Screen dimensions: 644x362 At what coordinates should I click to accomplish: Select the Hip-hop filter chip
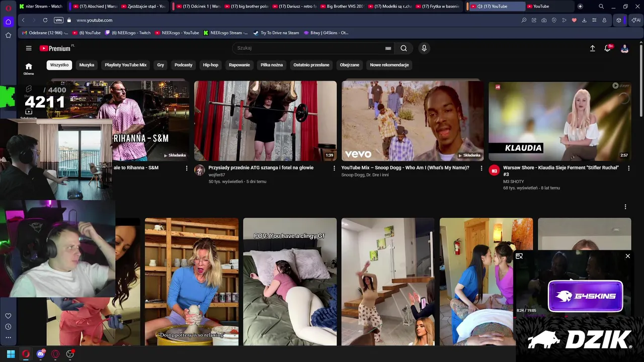coord(211,65)
